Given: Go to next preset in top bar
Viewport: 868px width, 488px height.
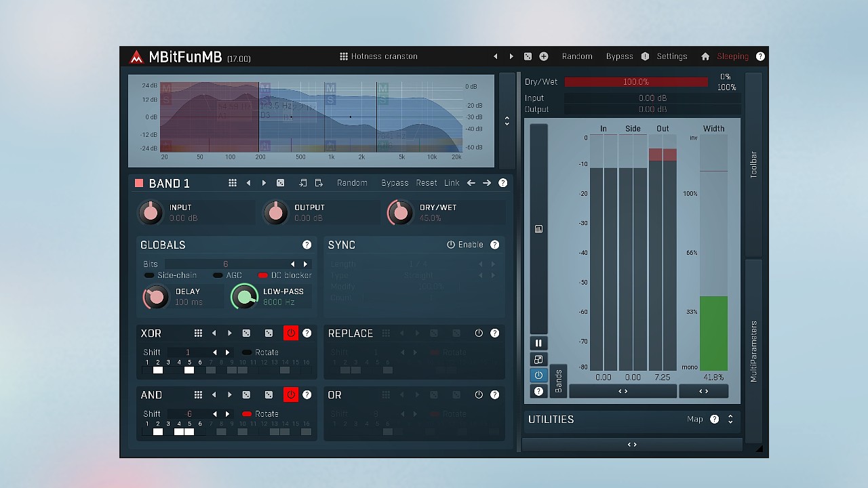Looking at the screenshot, I should pos(511,56).
